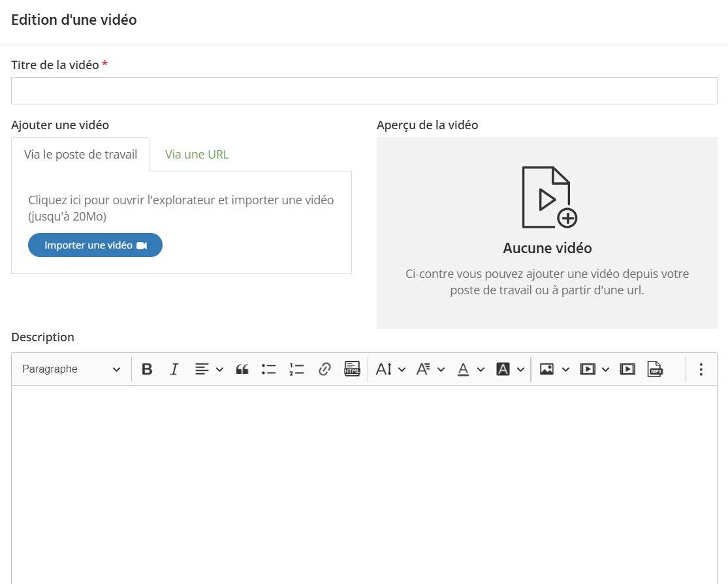Open the HTML source editor

pos(352,369)
